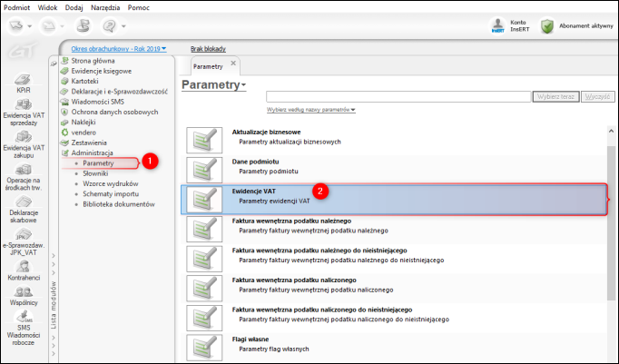
Task: Open the Pomoc menu
Action: coord(139,7)
